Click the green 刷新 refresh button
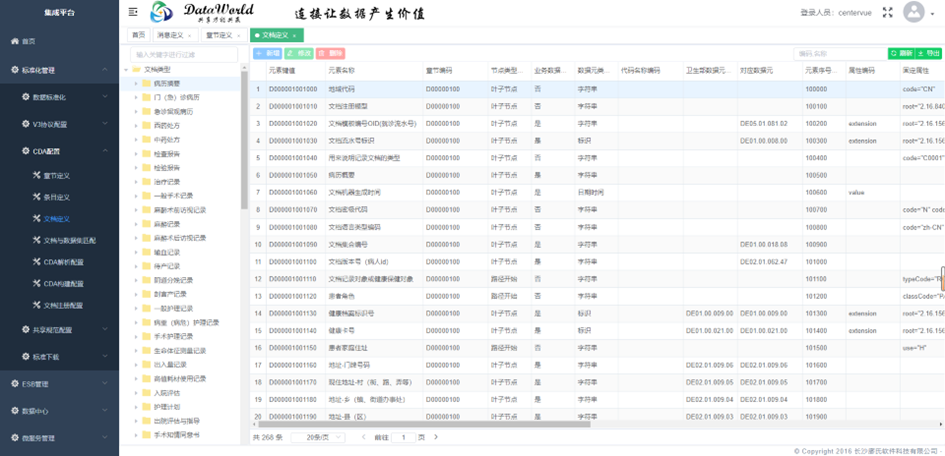 point(901,54)
